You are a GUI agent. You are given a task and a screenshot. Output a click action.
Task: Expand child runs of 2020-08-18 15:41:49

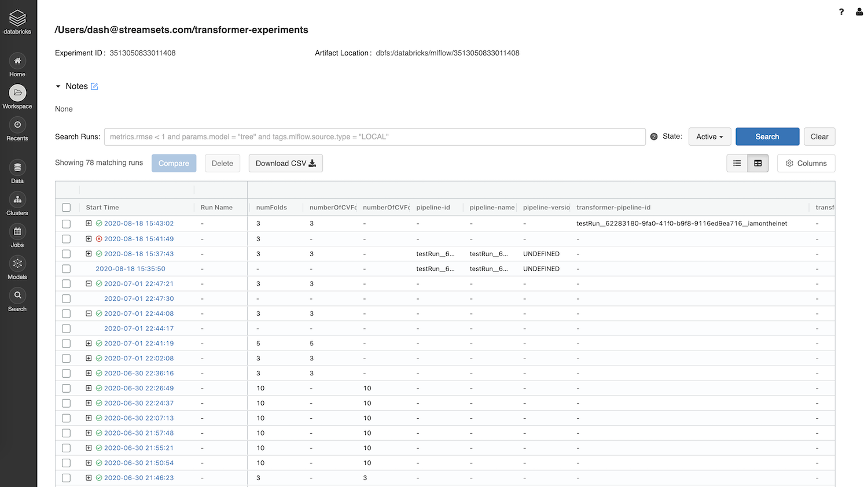tap(89, 239)
